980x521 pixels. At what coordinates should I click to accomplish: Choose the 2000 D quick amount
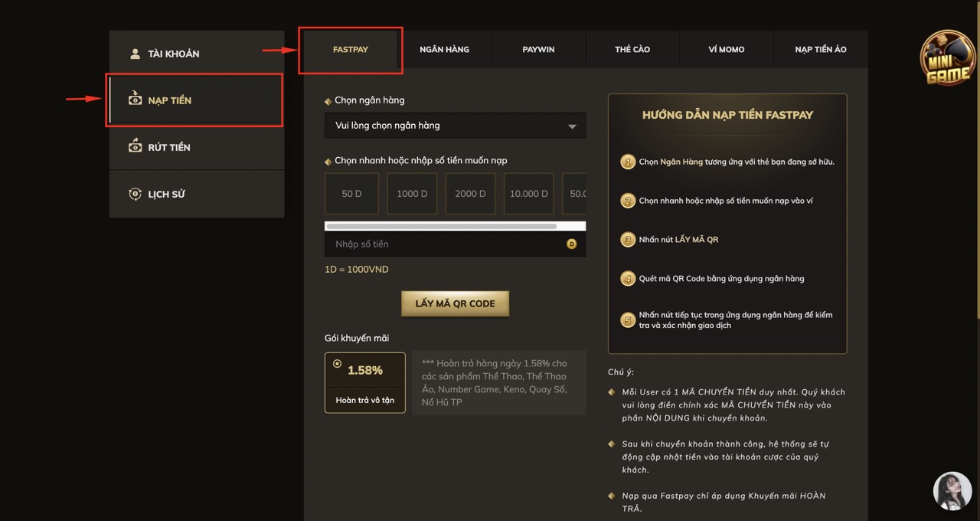(470, 194)
